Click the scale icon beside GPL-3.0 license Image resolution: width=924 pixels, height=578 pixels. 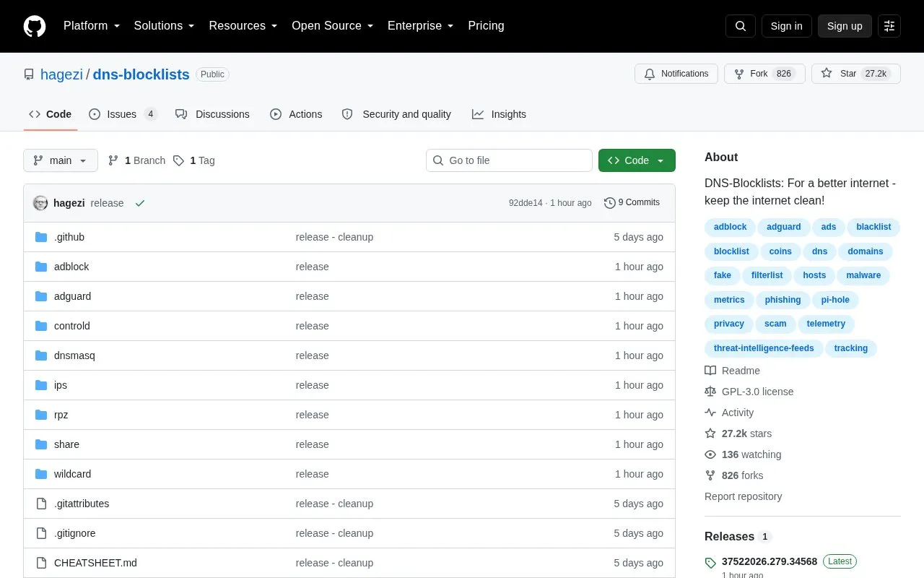(710, 392)
